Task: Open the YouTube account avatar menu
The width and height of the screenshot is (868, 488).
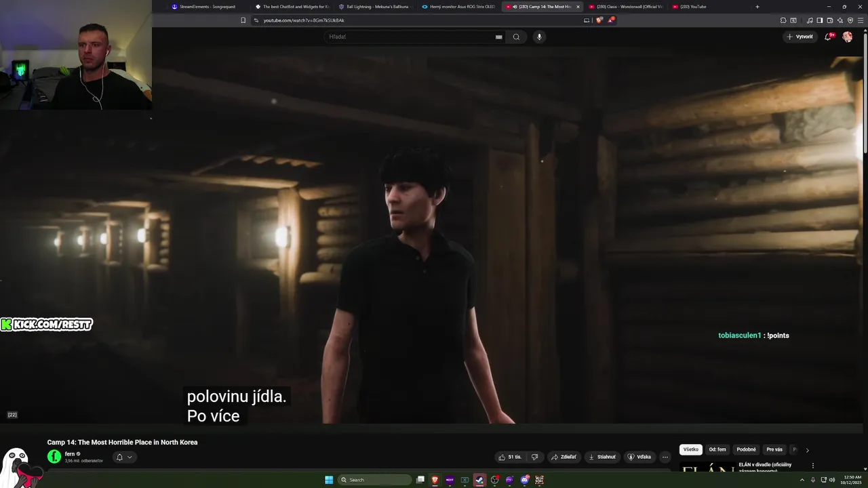Action: [847, 37]
